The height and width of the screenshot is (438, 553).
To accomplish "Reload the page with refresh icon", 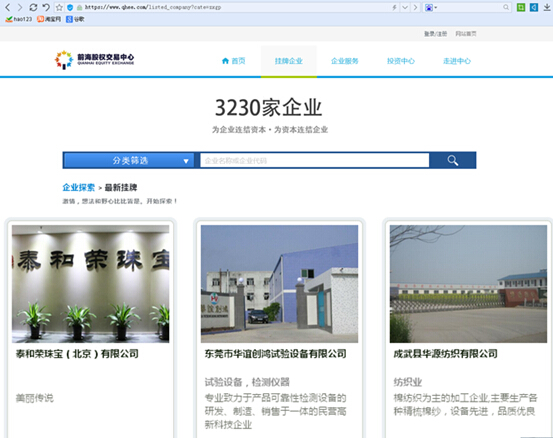I will 33,7.
